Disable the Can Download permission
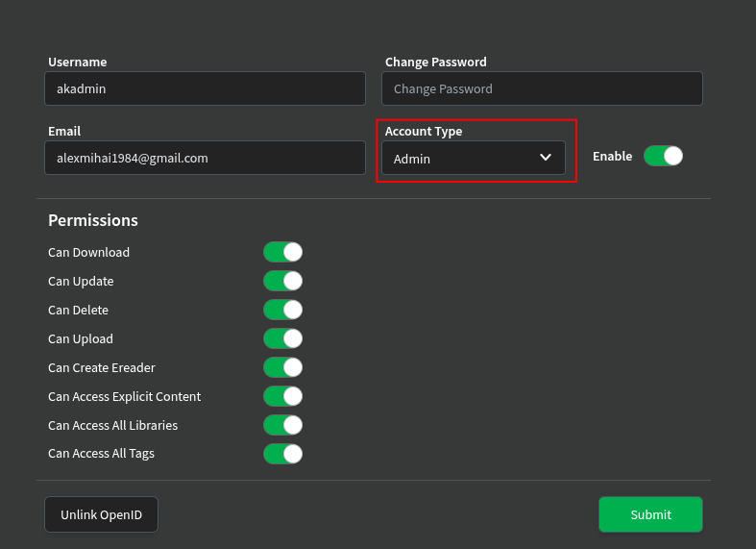This screenshot has height=549, width=756. [282, 252]
